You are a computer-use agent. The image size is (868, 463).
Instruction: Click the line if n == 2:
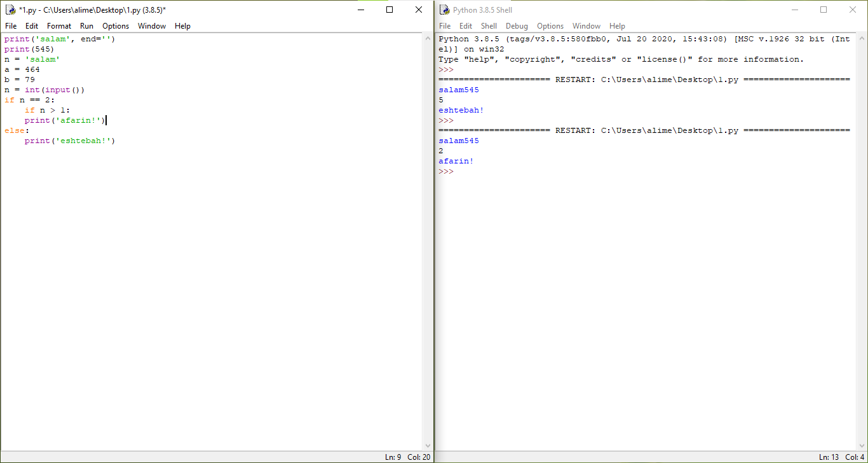pos(29,100)
